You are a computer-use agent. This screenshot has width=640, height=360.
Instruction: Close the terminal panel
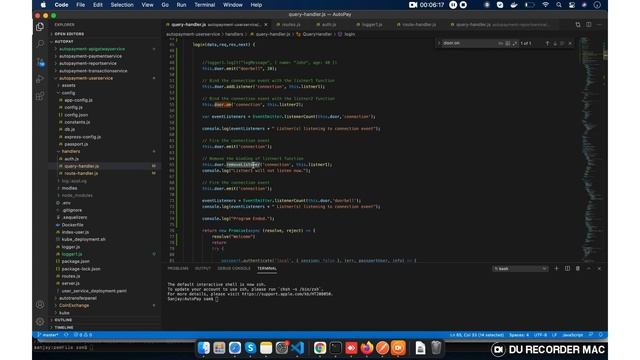599,269
